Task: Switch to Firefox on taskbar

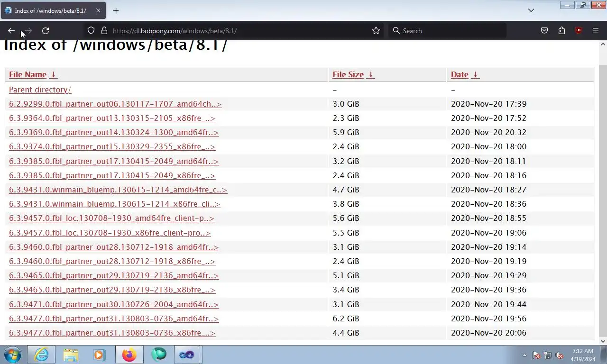Action: (129, 355)
